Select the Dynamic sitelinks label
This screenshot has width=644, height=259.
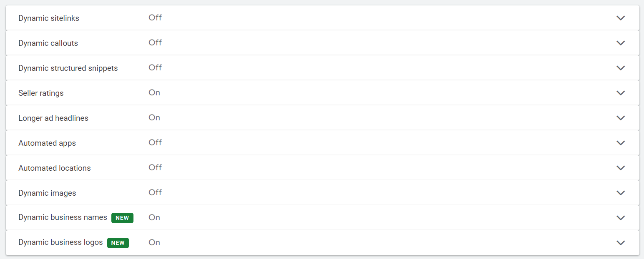pyautogui.click(x=49, y=18)
